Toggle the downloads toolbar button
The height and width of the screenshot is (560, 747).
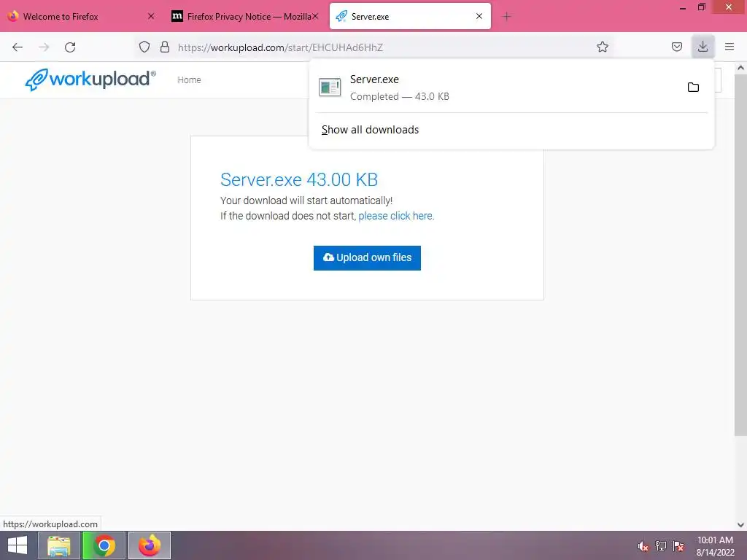pos(703,47)
